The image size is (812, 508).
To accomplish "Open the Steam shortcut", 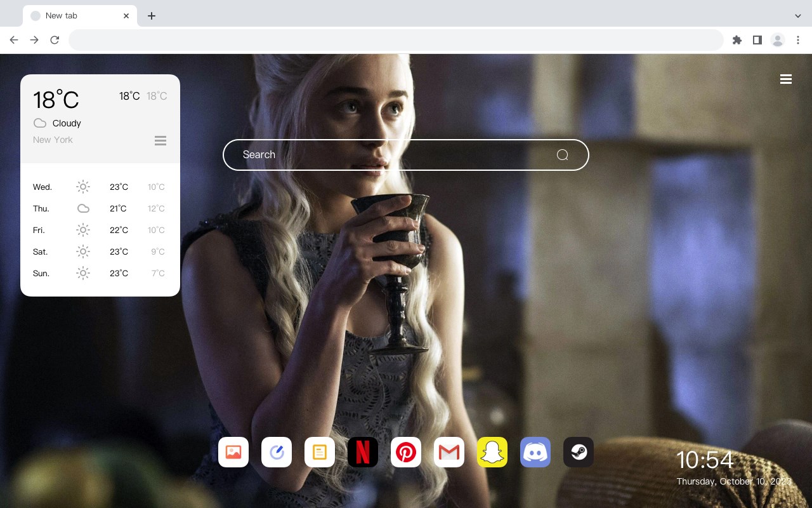I will point(579,452).
